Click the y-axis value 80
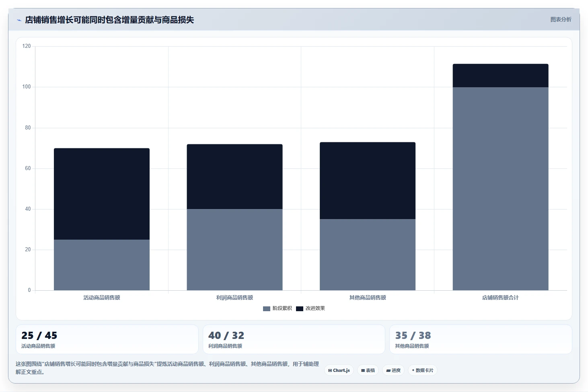Screen dimensions: 588x392 click(x=28, y=127)
